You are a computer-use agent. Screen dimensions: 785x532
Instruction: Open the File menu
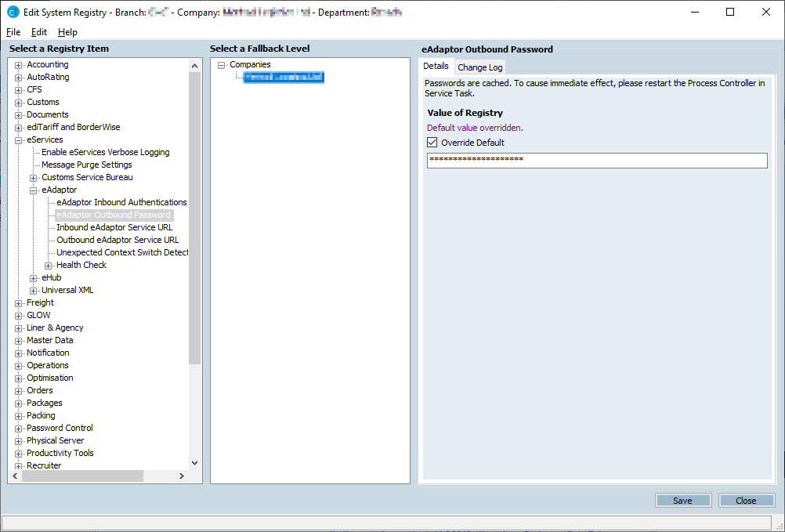[13, 32]
